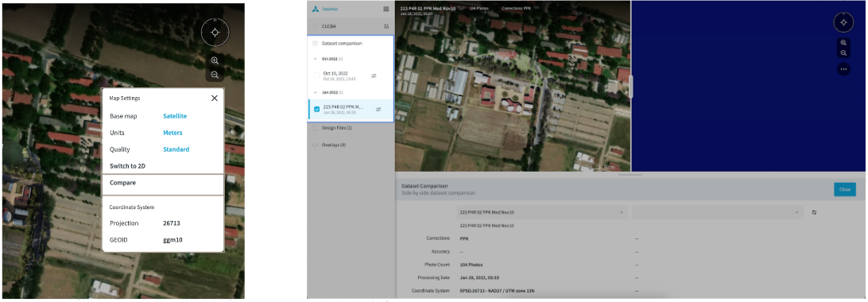
Task: Open the left dataset dropdown 223 P4R 02
Action: click(542, 212)
